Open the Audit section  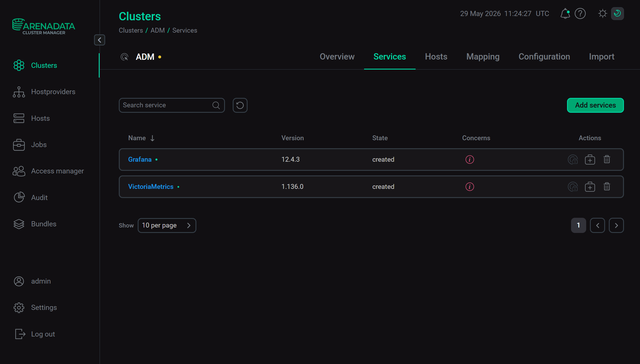coord(30,198)
